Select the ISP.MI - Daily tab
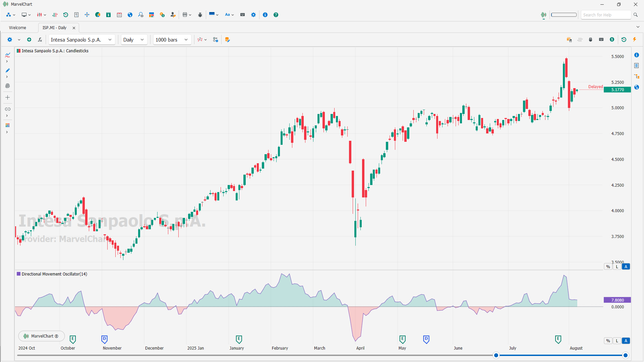 click(54, 28)
